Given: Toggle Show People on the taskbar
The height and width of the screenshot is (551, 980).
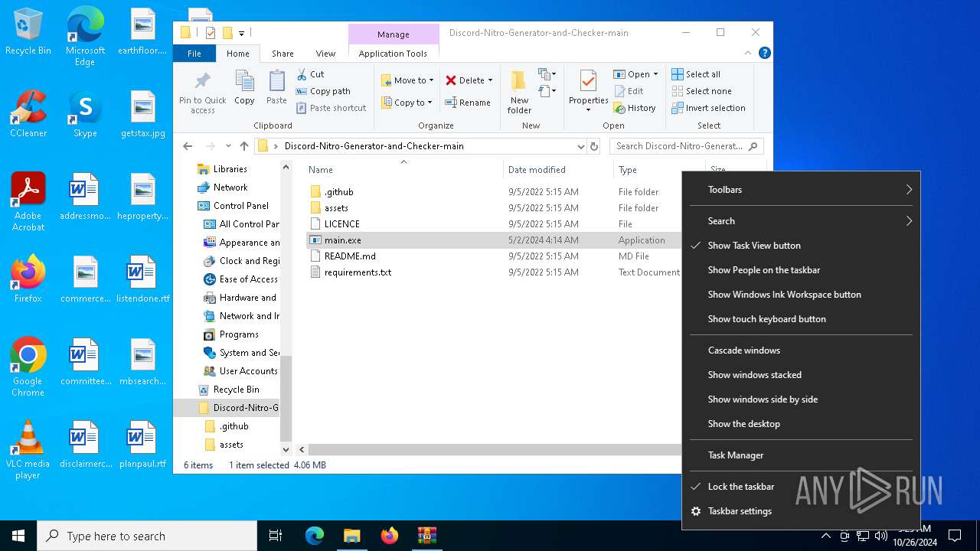Looking at the screenshot, I should tap(801, 270).
